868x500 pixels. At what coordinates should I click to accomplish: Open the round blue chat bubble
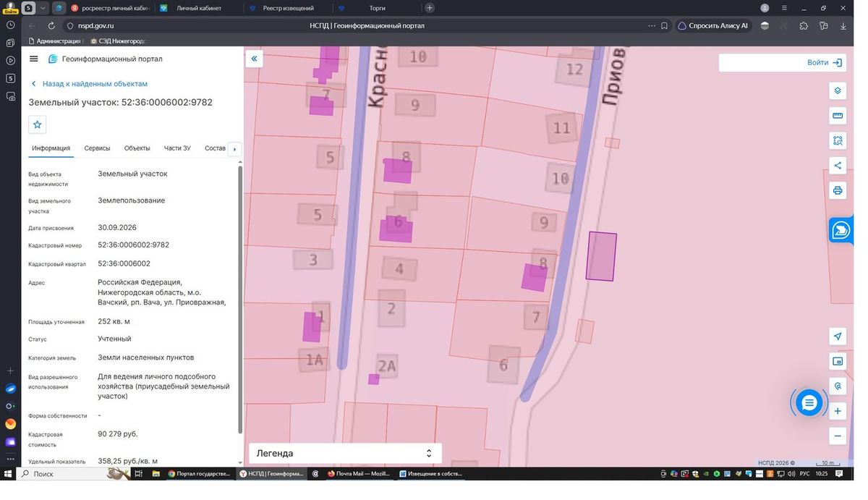(809, 402)
